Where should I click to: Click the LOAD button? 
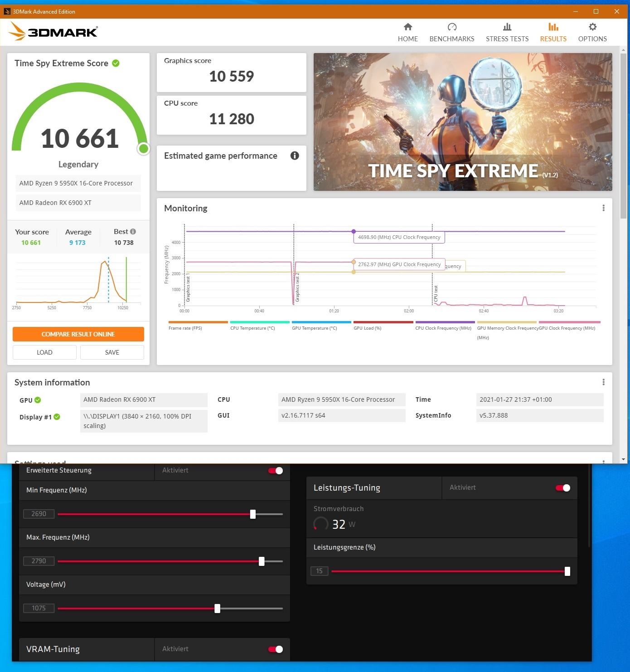44,352
